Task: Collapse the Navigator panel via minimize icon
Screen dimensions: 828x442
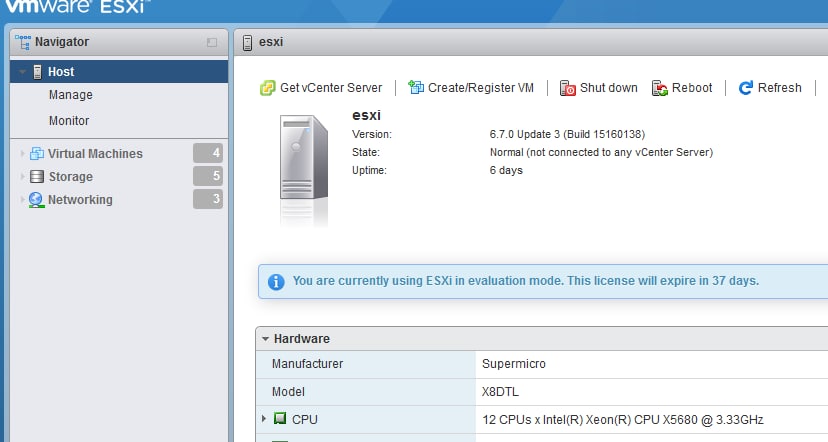Action: tap(212, 42)
